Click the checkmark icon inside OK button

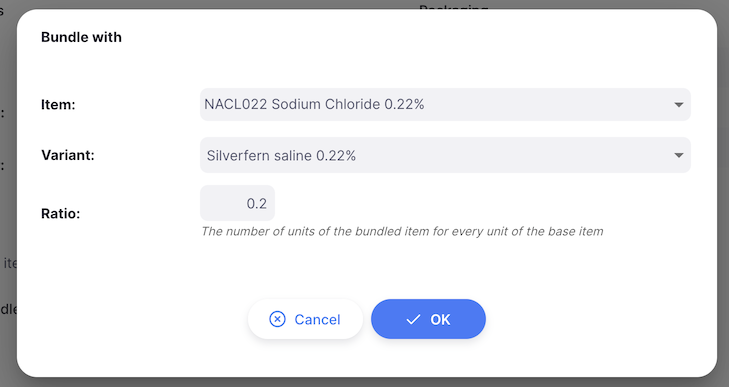click(413, 320)
